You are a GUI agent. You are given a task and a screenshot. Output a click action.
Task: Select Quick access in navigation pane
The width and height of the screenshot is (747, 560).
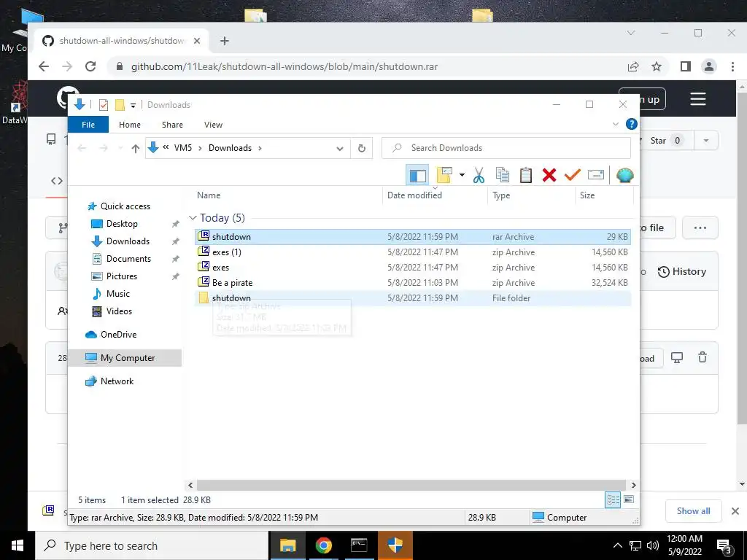click(125, 206)
